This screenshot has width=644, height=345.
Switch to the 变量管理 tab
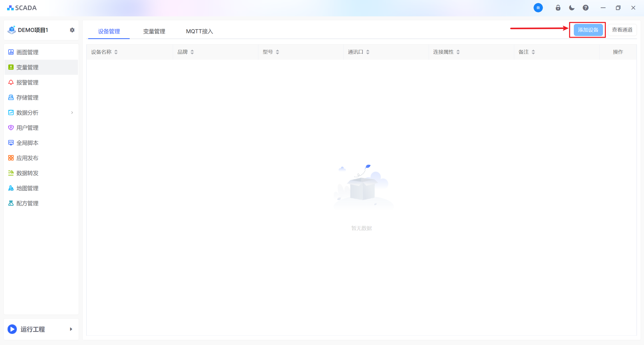(x=154, y=31)
